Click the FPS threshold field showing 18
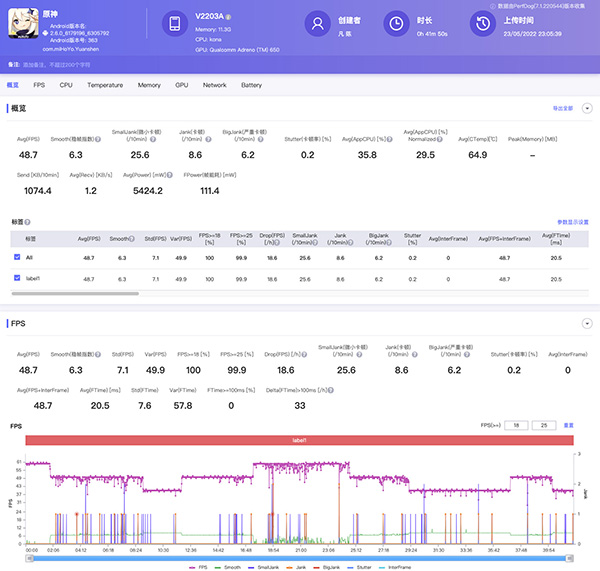This screenshot has height=571, width=600. pyautogui.click(x=518, y=425)
